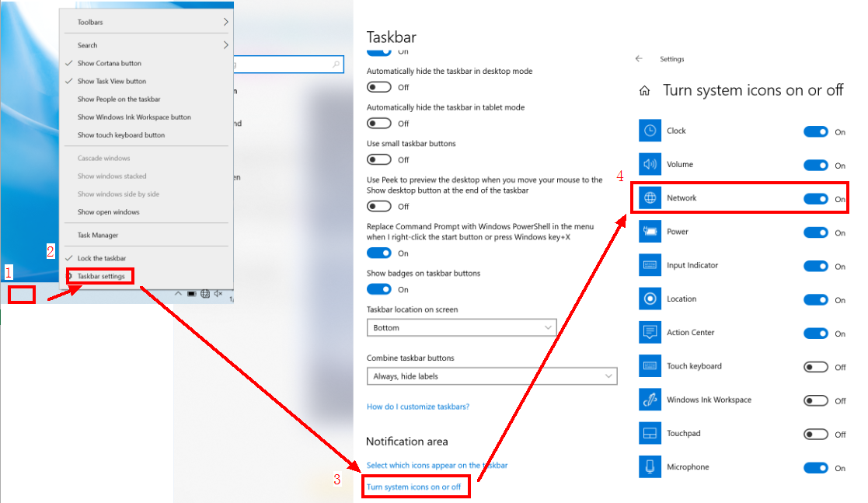Choose 'Task Manager' from context menu
This screenshot has height=503, width=868.
point(98,235)
